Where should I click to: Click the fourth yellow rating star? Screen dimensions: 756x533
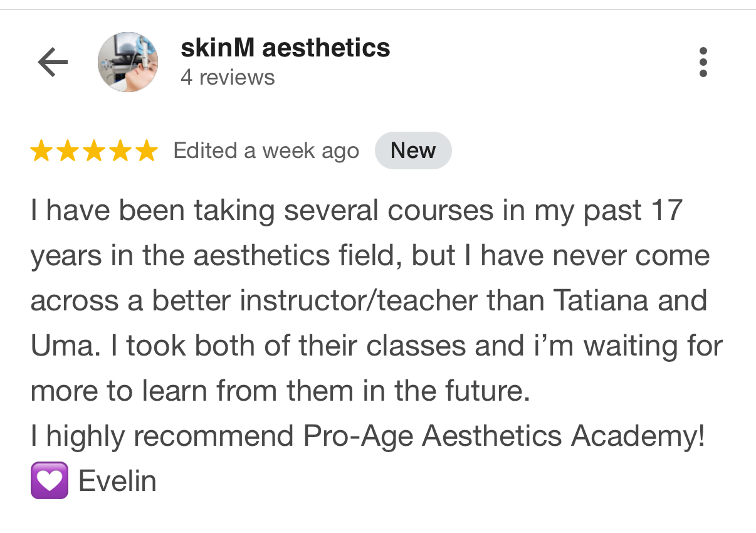click(120, 151)
